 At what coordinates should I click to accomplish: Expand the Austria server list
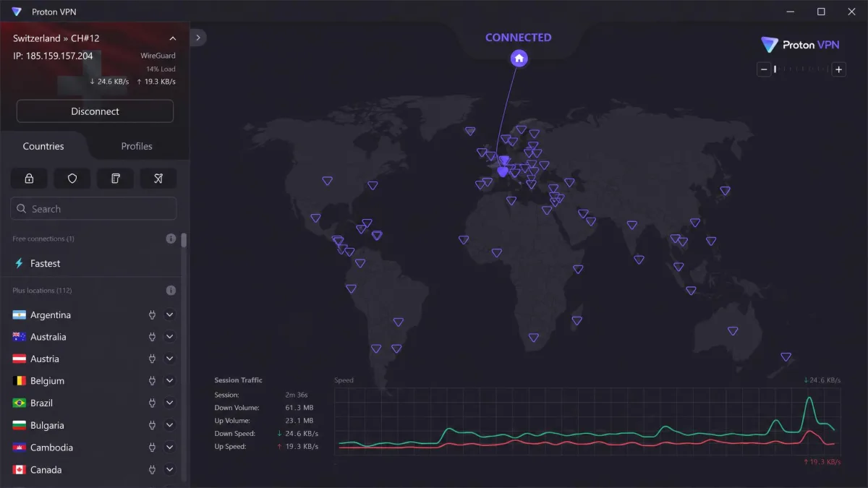(170, 359)
